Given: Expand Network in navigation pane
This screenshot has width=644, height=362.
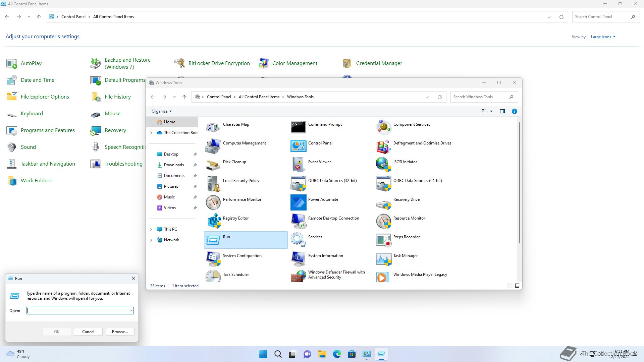Looking at the screenshot, I should (x=151, y=240).
